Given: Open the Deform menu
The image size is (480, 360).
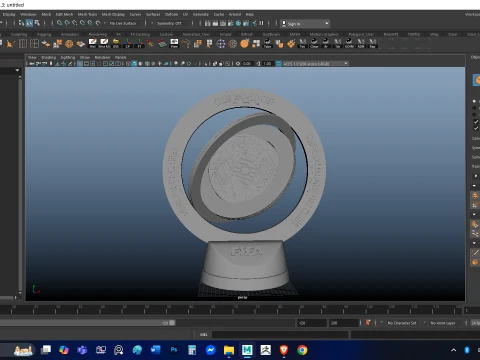Looking at the screenshot, I should 171,14.
